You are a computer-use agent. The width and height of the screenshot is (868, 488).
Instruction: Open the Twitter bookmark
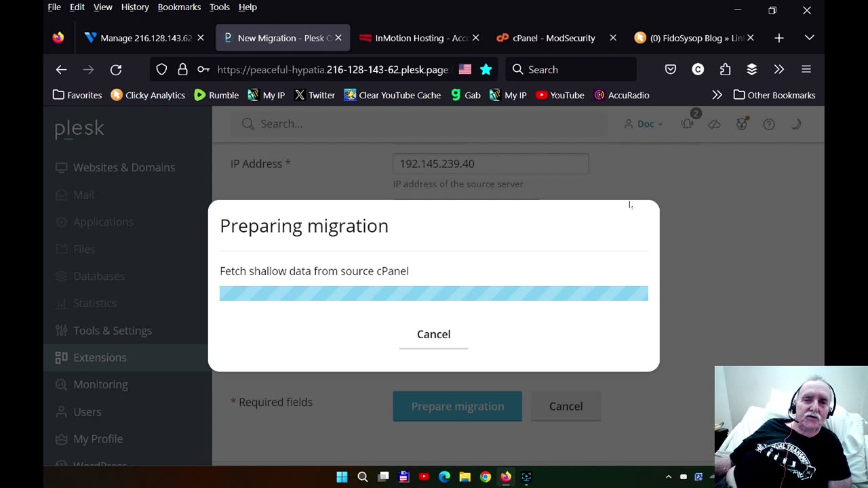pyautogui.click(x=314, y=95)
